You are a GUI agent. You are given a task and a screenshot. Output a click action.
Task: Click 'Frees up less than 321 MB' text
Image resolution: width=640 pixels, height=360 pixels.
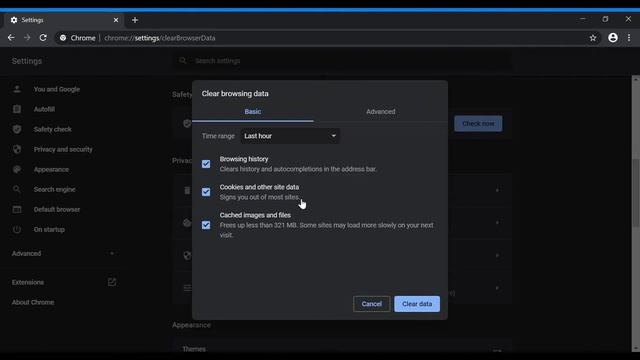tap(259, 225)
